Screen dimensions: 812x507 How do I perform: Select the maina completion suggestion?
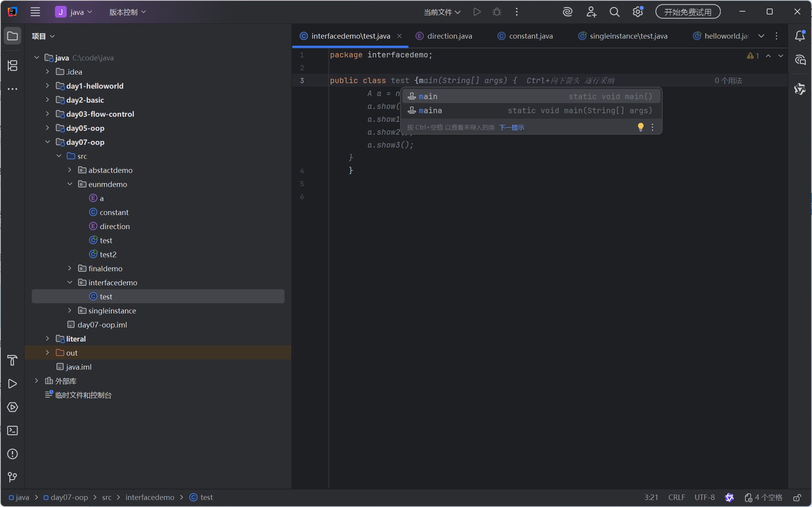click(x=430, y=111)
